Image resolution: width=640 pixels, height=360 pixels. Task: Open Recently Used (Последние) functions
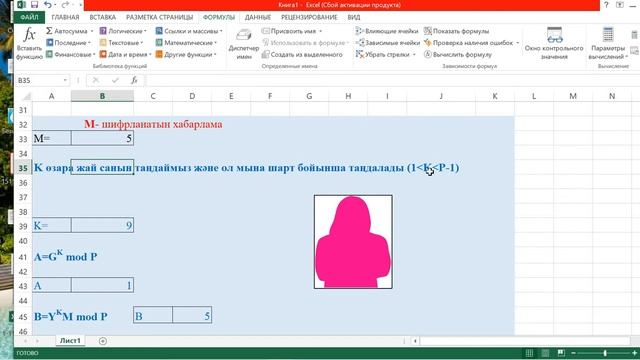(68, 42)
